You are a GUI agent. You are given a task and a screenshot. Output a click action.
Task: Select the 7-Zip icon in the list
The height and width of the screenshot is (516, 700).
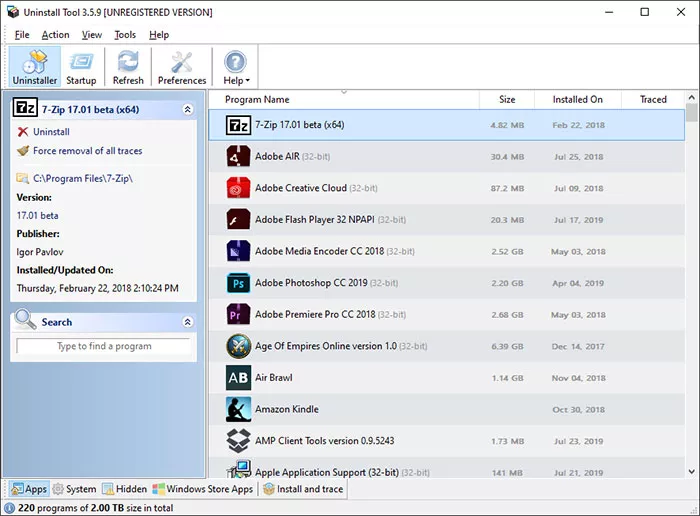238,125
